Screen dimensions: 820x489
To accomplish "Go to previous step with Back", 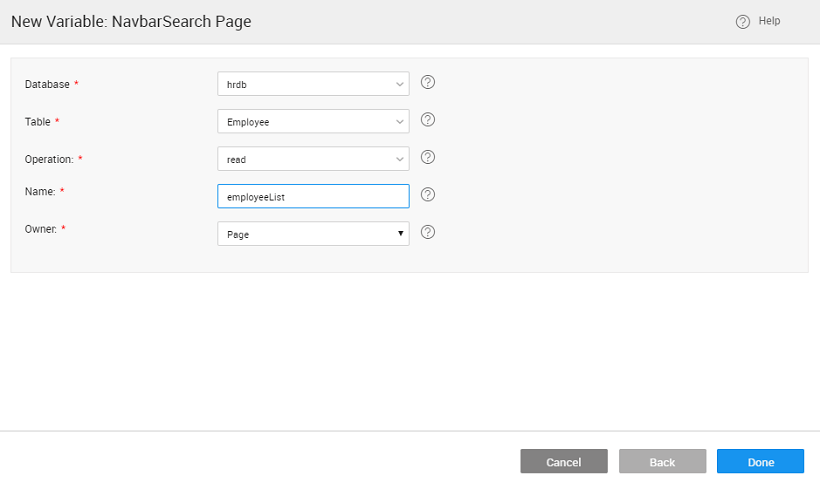I will [x=662, y=462].
